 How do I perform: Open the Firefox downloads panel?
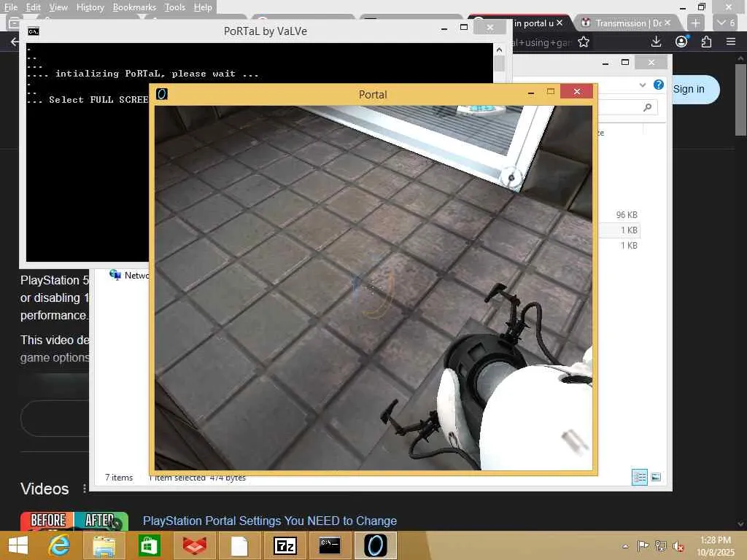[x=656, y=42]
